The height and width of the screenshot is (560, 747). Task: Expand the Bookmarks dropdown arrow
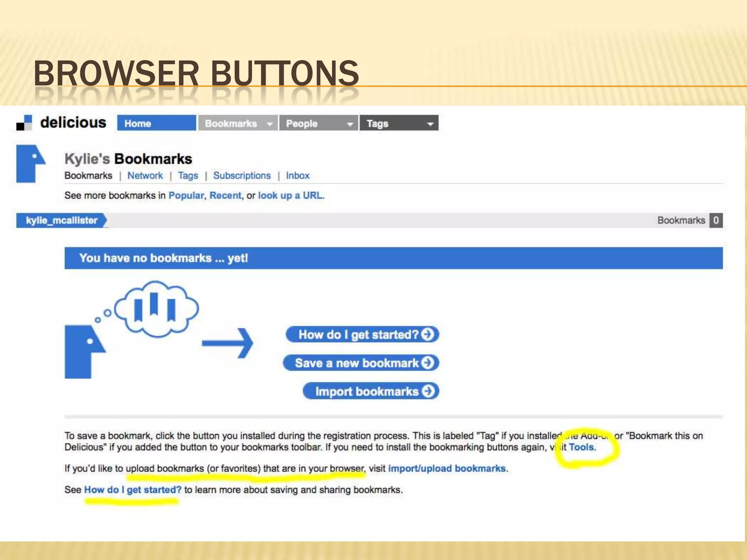[270, 124]
